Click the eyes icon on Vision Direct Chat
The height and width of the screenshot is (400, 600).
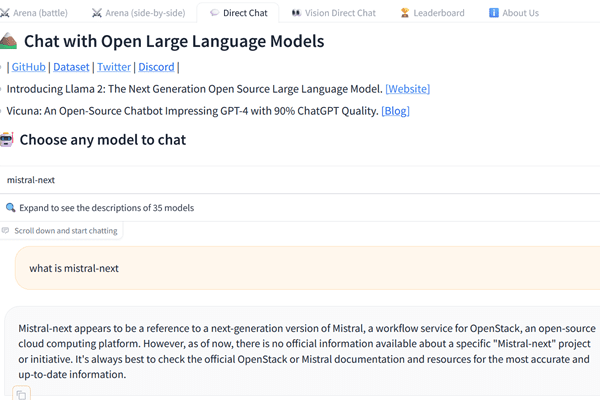[x=296, y=13]
